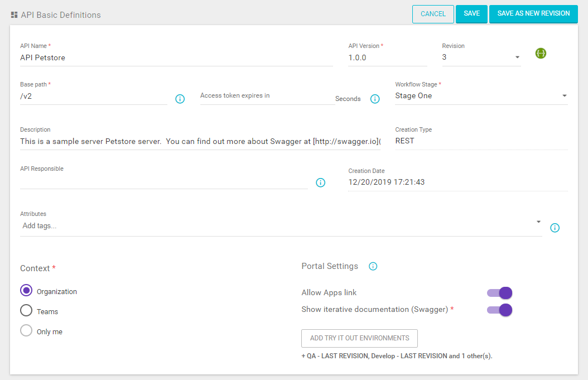Select the Teams context radio button
Image resolution: width=588 pixels, height=380 pixels.
26,311
